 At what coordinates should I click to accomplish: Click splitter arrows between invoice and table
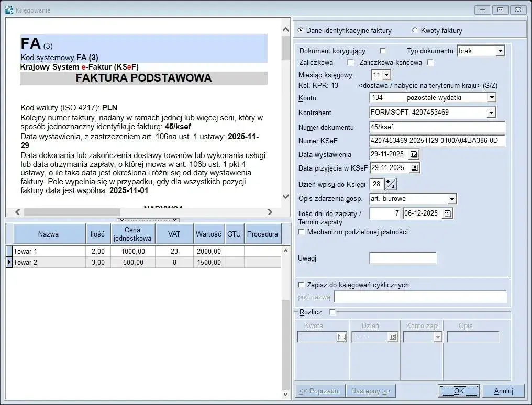click(x=149, y=220)
